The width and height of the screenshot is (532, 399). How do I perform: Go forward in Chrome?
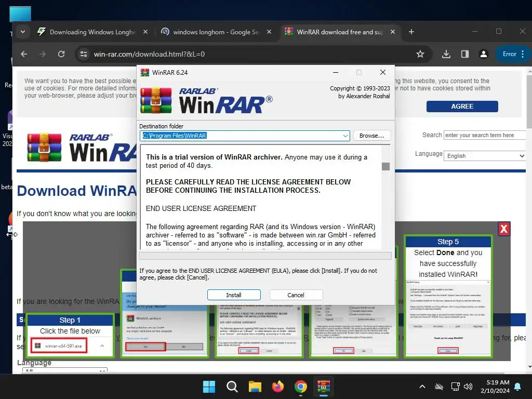(x=43, y=54)
